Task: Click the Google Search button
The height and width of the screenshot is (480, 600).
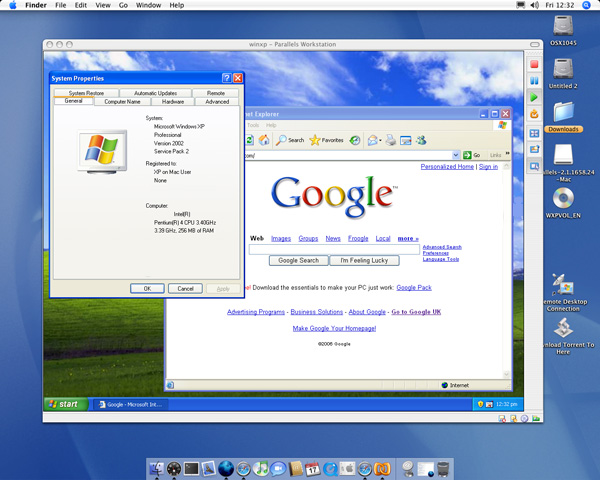Action: (x=298, y=261)
